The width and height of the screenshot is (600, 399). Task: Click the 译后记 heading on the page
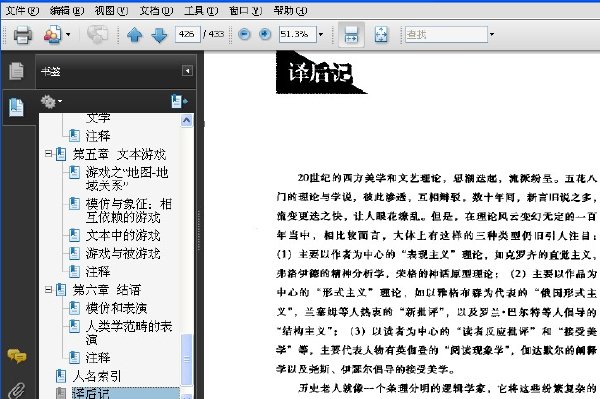click(x=320, y=73)
